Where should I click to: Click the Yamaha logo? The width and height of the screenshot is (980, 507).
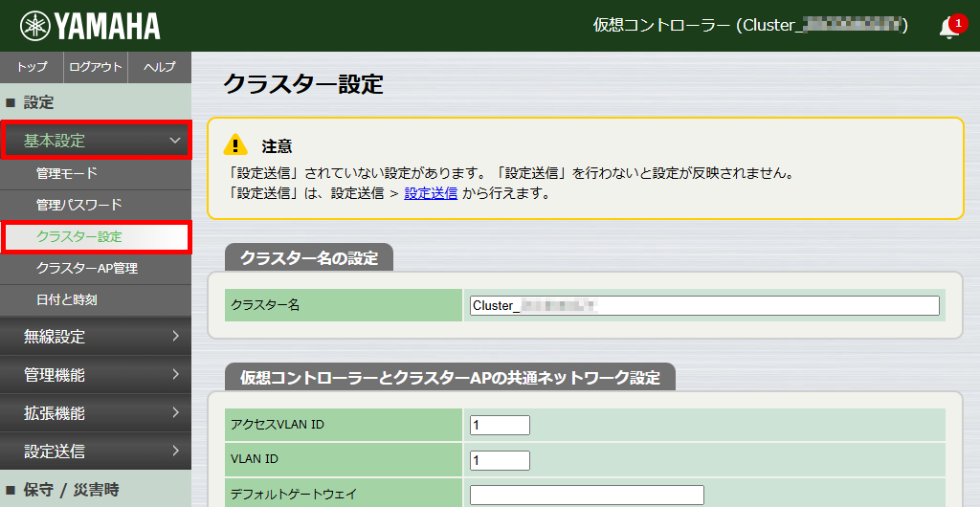[x=90, y=26]
